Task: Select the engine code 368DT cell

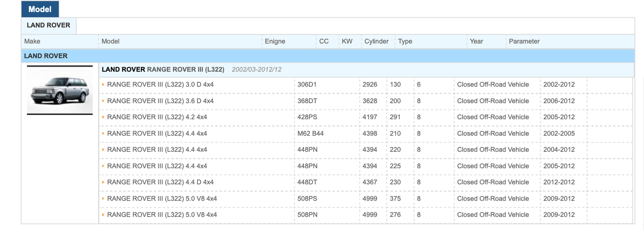Action: [x=308, y=101]
